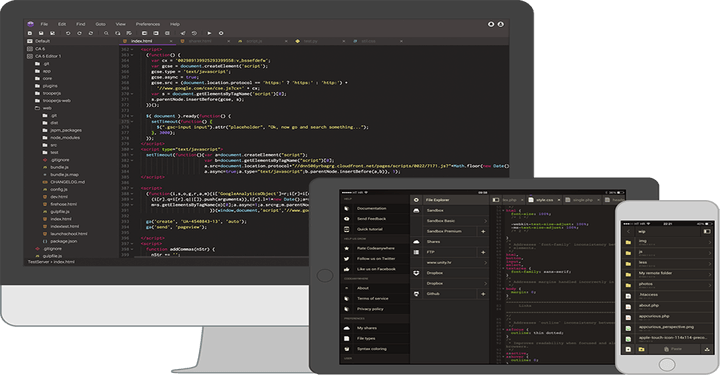This screenshot has height=375, width=720.
Task: Open the View menu in desktop editor
Action: coord(121,24)
